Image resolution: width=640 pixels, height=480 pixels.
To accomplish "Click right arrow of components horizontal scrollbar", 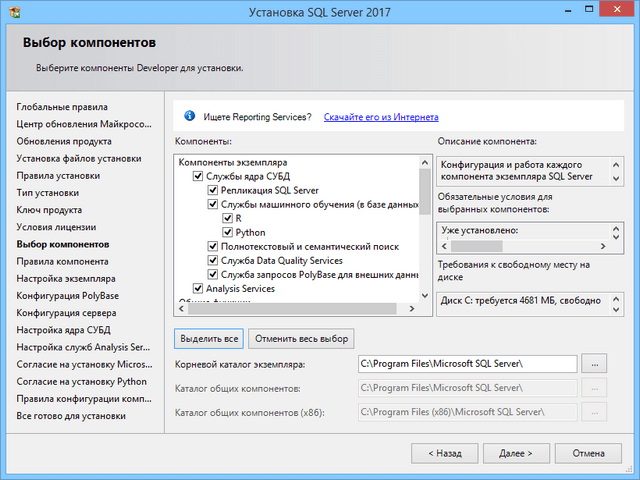I will pyautogui.click(x=412, y=309).
